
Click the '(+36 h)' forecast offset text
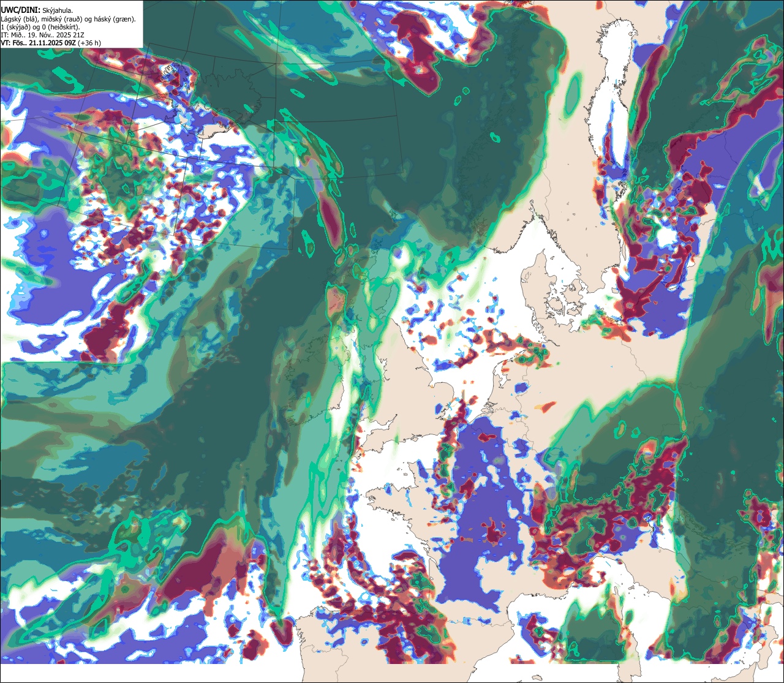[x=89, y=43]
